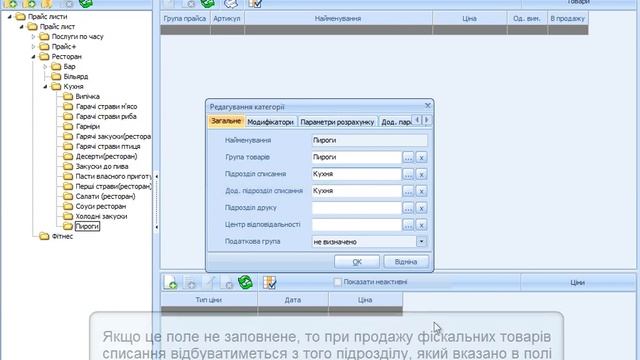The height and width of the screenshot is (360, 640).
Task: Open the Параметри розрахунку tab
Action: pos(337,122)
